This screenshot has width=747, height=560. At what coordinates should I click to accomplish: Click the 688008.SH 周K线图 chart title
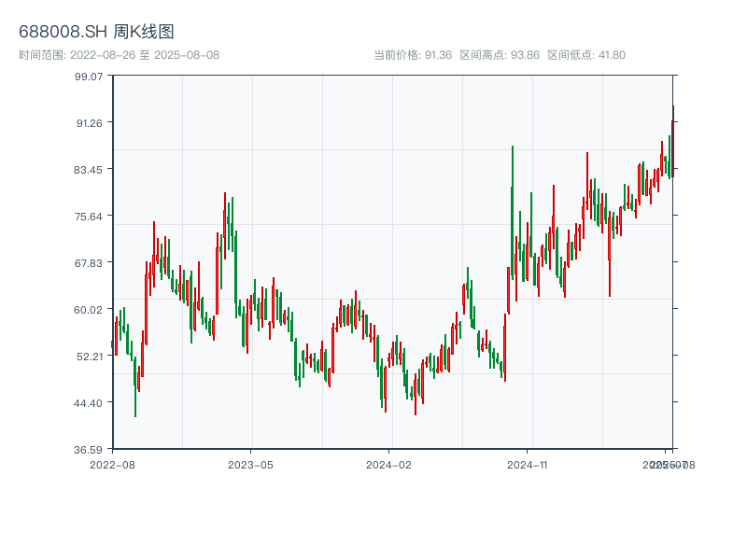96,33
